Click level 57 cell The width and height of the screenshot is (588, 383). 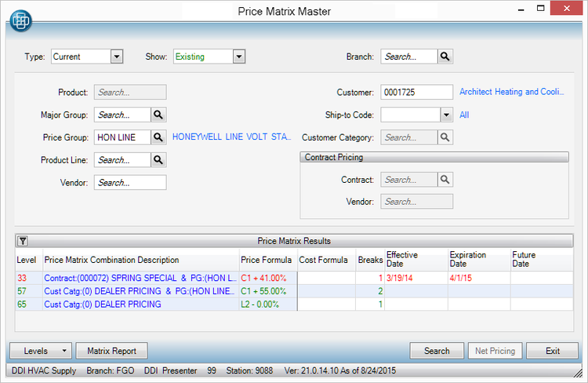click(x=29, y=291)
